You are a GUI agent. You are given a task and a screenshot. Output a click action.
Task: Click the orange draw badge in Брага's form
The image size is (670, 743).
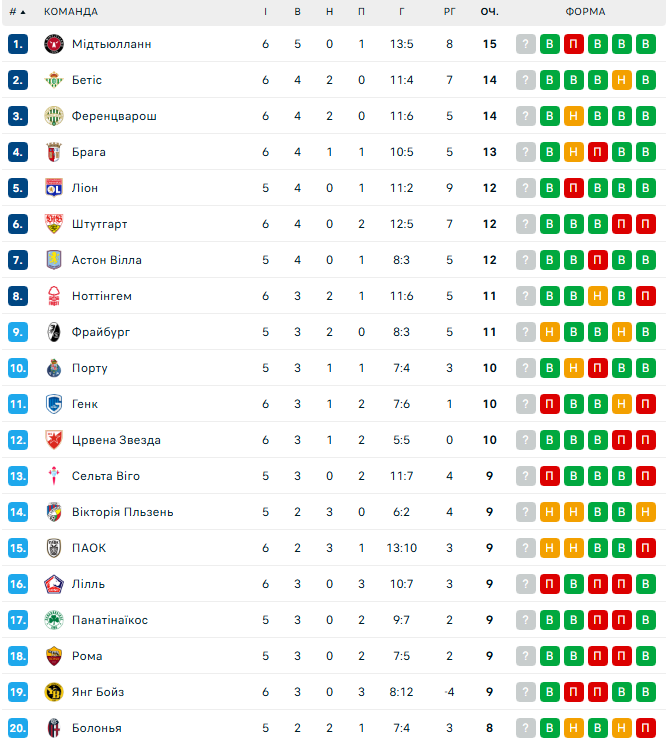[574, 152]
